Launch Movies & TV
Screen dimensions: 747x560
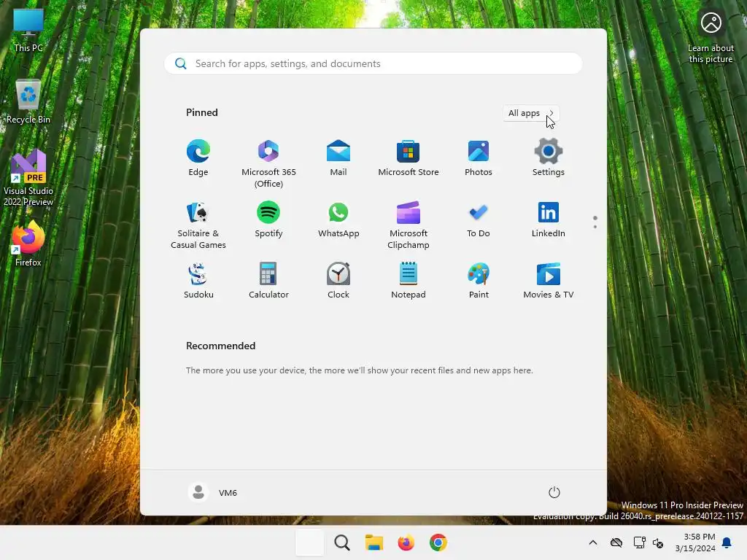(549, 281)
